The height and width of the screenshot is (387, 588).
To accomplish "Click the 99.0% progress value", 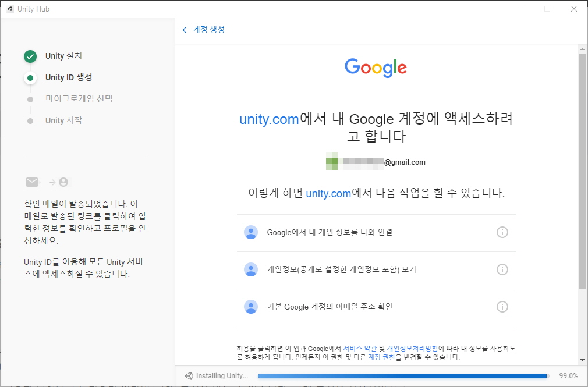I will [569, 376].
